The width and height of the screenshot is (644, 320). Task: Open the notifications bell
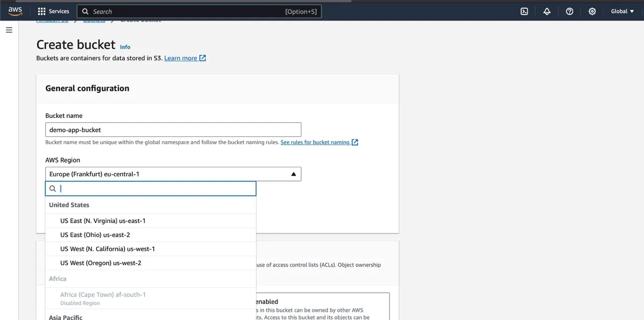(547, 11)
